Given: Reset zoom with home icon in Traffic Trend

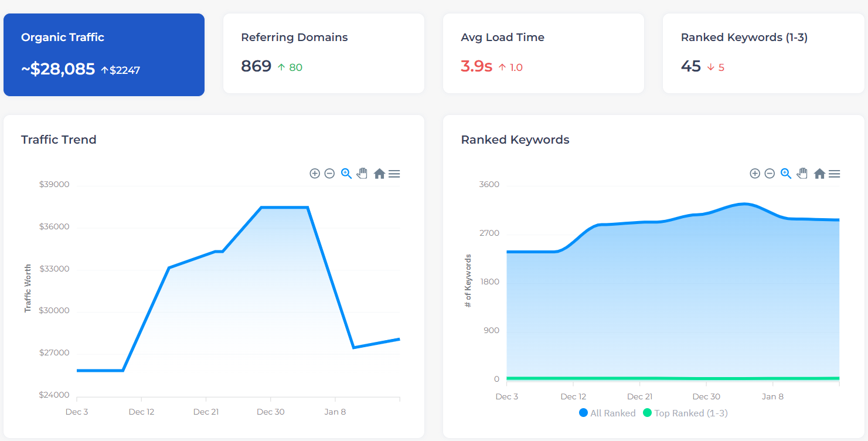Looking at the screenshot, I should coord(379,174).
